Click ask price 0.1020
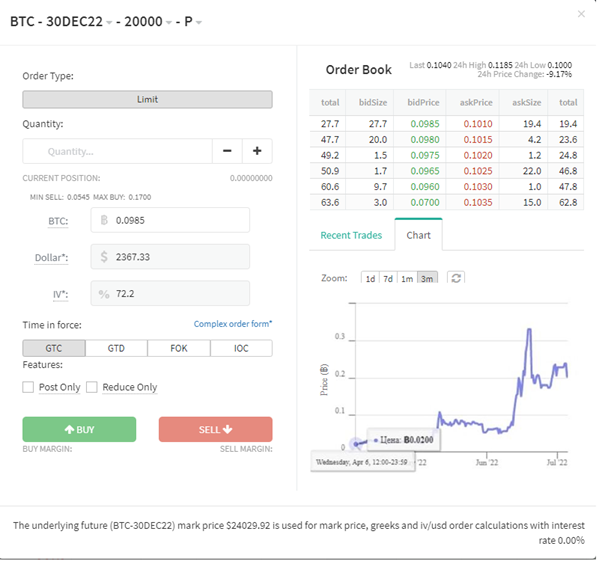This screenshot has width=602, height=561. (x=478, y=155)
